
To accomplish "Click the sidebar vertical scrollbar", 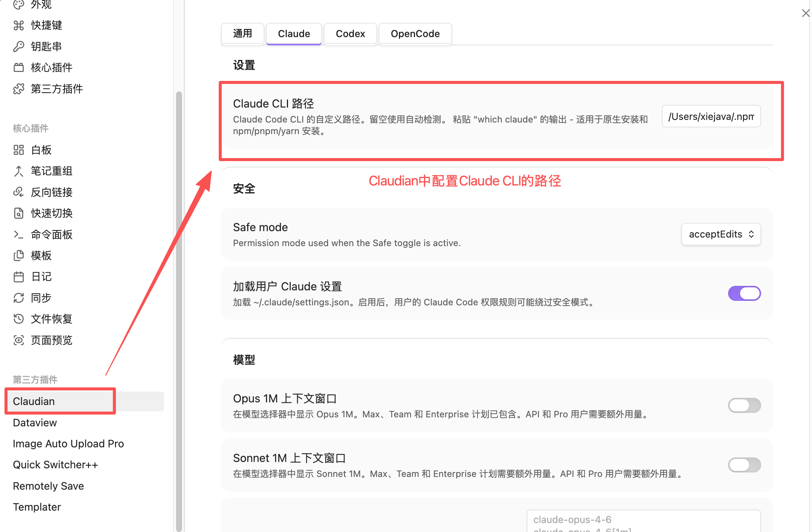I will coord(179,311).
